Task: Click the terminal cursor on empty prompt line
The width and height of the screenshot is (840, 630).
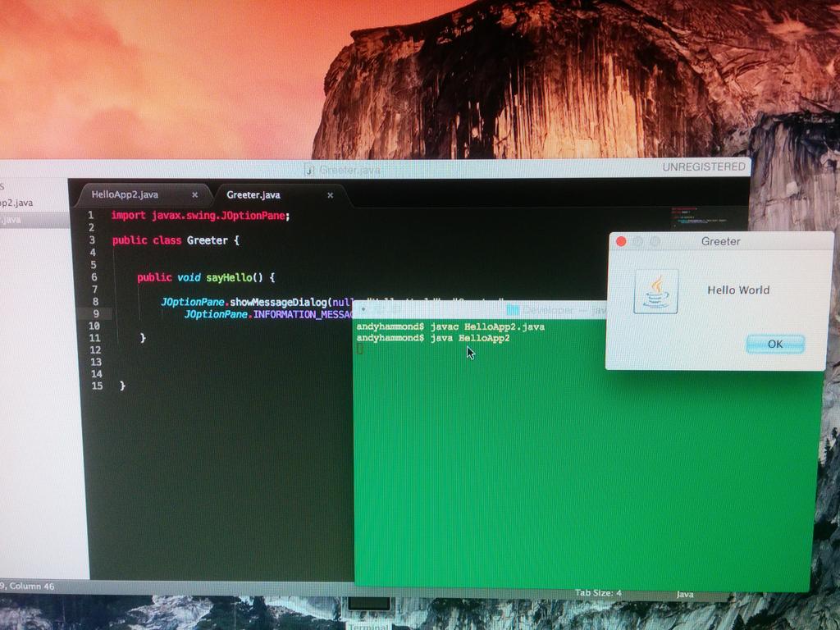Action: pos(360,349)
